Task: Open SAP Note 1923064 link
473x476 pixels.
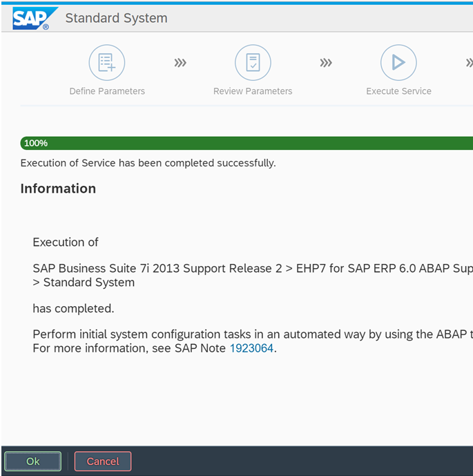Action: point(251,348)
